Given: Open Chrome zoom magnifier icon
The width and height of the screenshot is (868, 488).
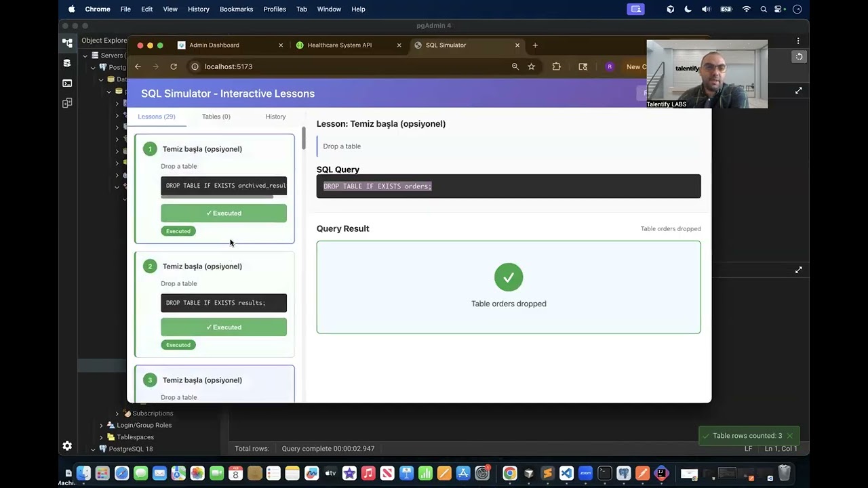Looking at the screenshot, I should (x=515, y=66).
